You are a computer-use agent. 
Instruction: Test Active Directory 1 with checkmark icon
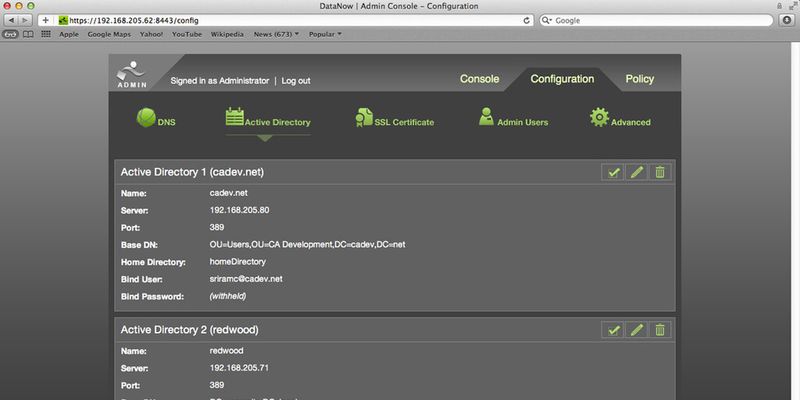pos(613,172)
